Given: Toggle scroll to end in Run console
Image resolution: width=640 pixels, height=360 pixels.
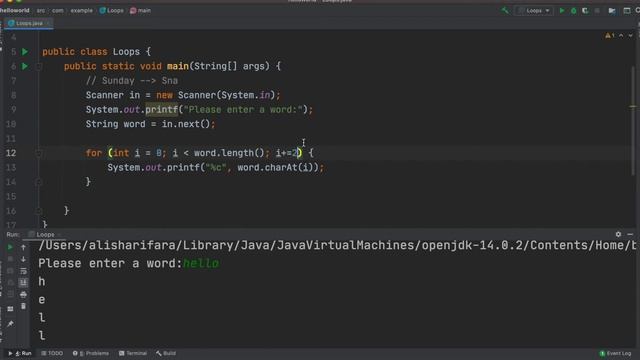Looking at the screenshot, I should [x=23, y=282].
